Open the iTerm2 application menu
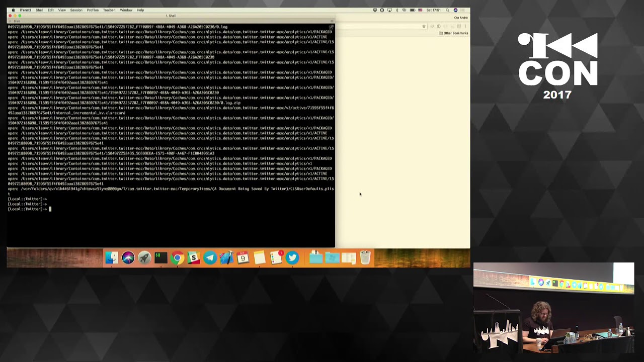 click(25, 10)
